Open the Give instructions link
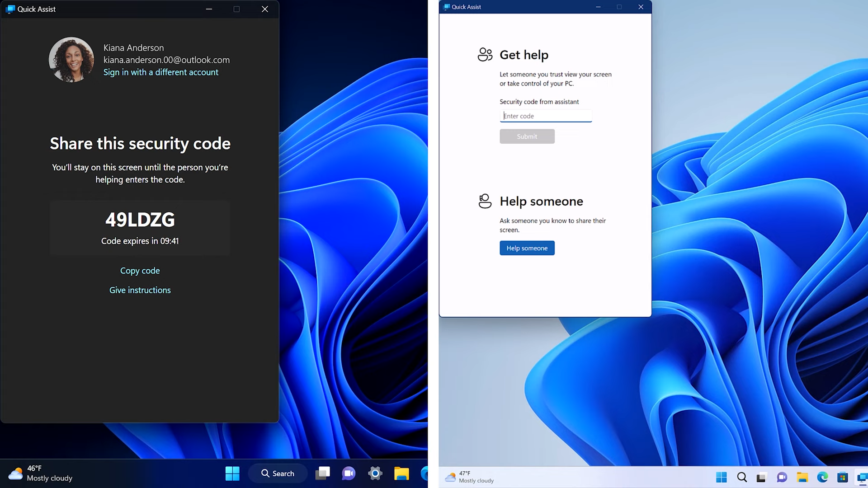The image size is (868, 488). 140,290
